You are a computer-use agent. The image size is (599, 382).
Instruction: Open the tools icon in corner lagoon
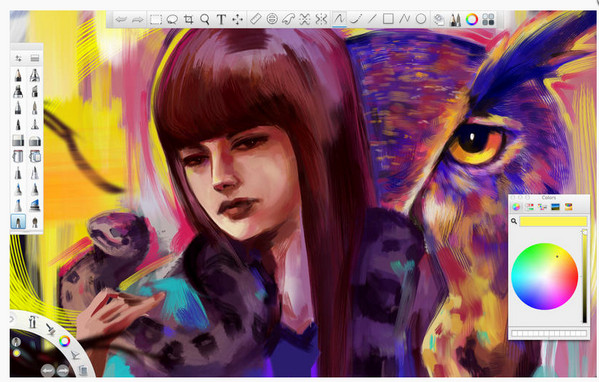pyautogui.click(x=33, y=322)
